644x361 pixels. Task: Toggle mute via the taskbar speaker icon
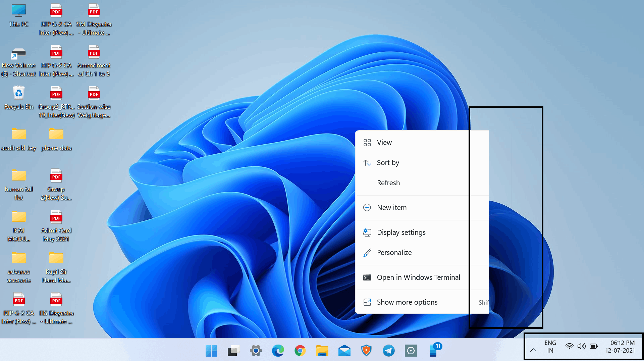coord(581,347)
